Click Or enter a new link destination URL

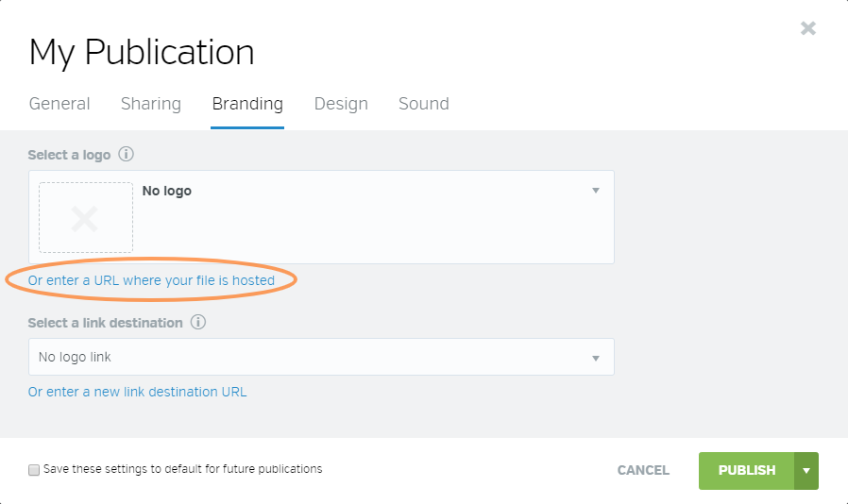click(137, 392)
